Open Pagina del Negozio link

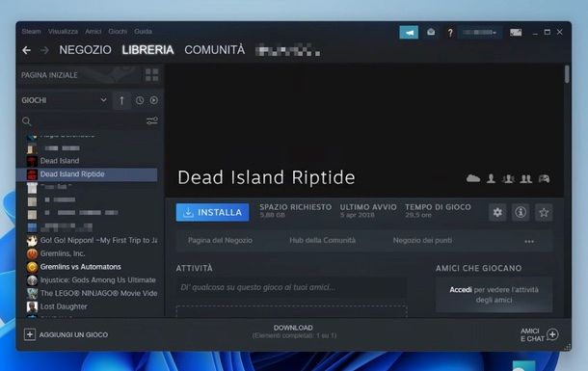point(220,240)
